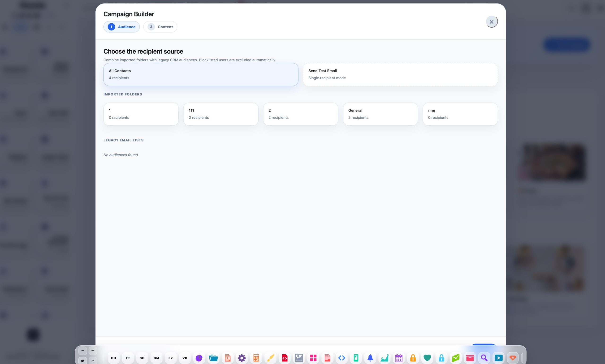
Task: Open the red code file dock icon
Action: click(285, 358)
